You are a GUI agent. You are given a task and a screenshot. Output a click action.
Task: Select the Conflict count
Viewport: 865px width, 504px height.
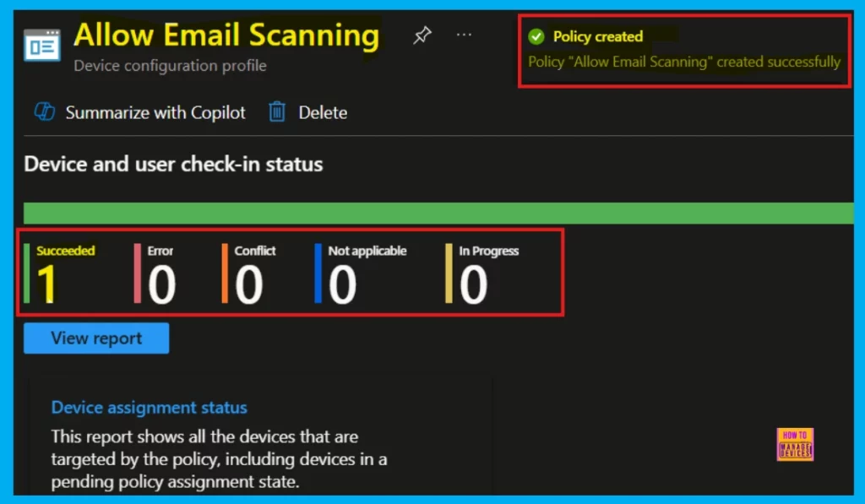(x=249, y=284)
